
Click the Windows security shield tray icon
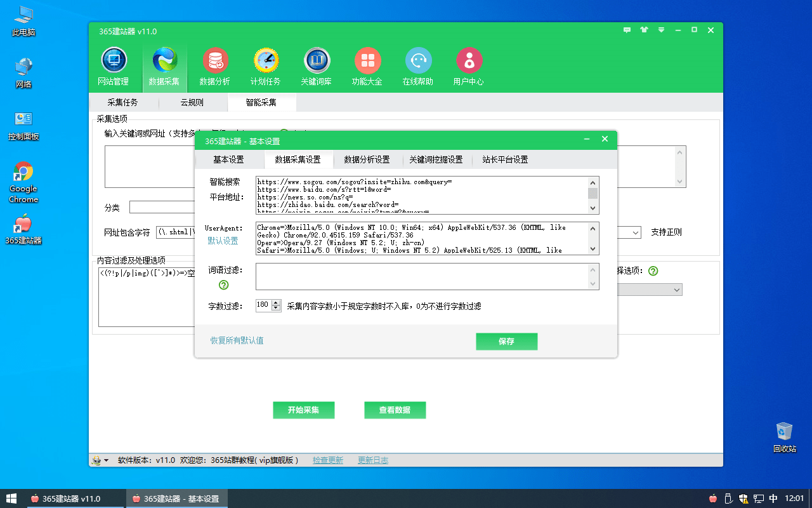pos(743,498)
